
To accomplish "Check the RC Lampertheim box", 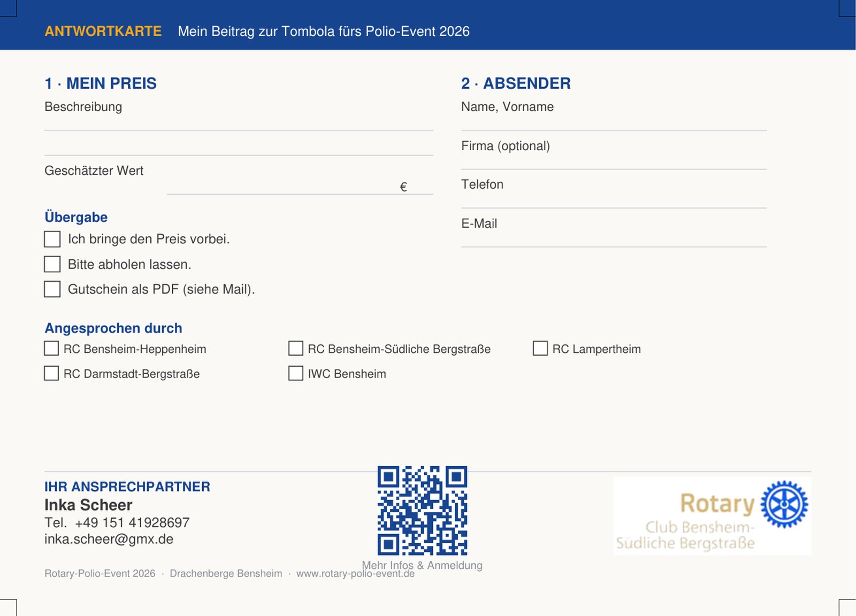I will [x=540, y=349].
